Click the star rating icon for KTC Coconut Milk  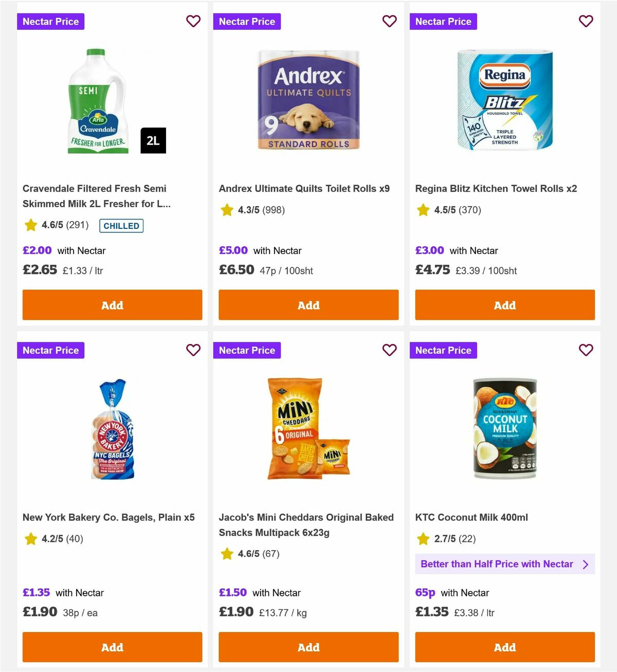[x=423, y=539]
